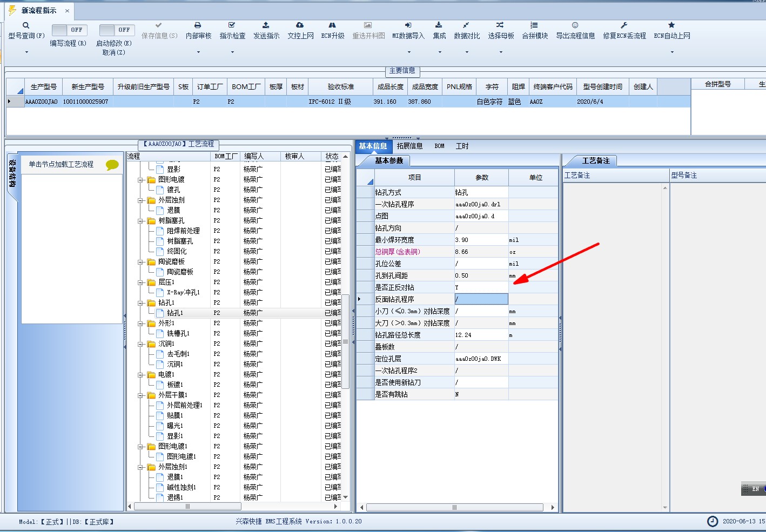Click horizontal scrollbar of parameter grid
The image size is (766, 532).
click(x=454, y=507)
